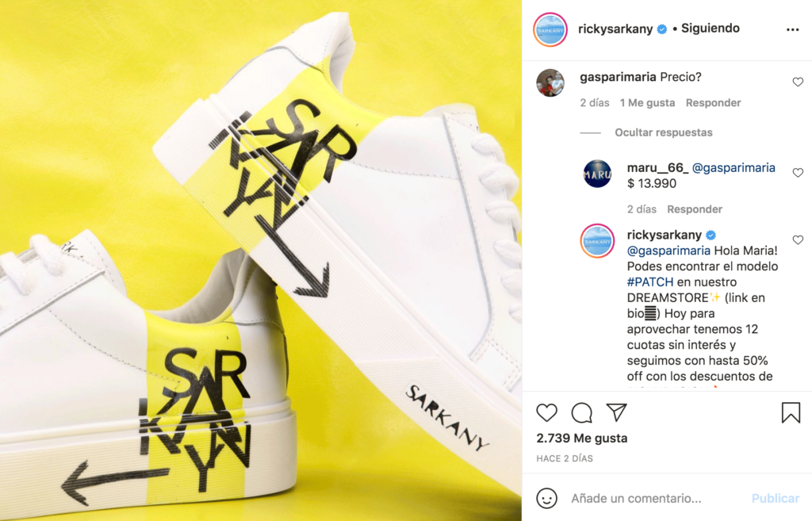Open gasparimaria's profile avatar
This screenshot has width=812, height=521.
point(550,82)
